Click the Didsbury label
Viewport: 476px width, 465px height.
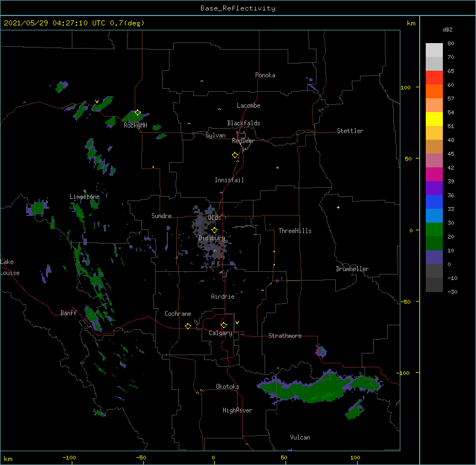pos(211,238)
